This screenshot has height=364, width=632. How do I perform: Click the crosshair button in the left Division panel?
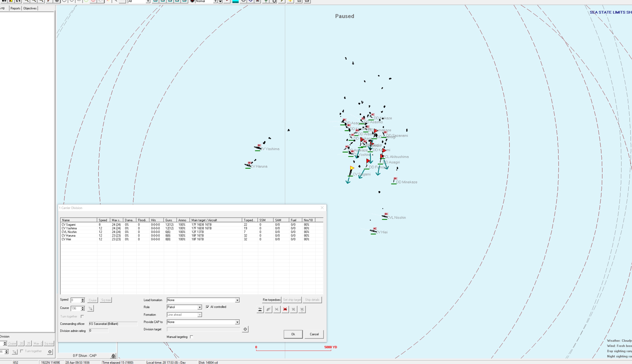click(x=50, y=352)
